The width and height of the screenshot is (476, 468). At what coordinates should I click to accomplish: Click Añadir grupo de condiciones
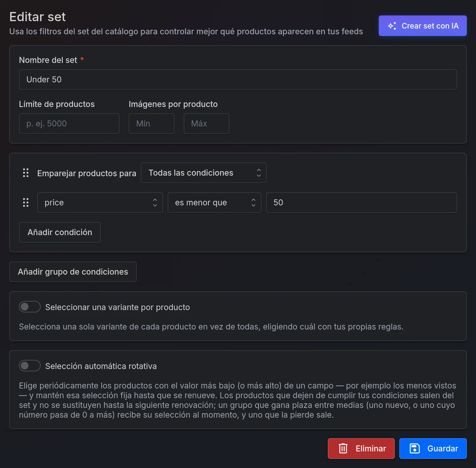(73, 272)
